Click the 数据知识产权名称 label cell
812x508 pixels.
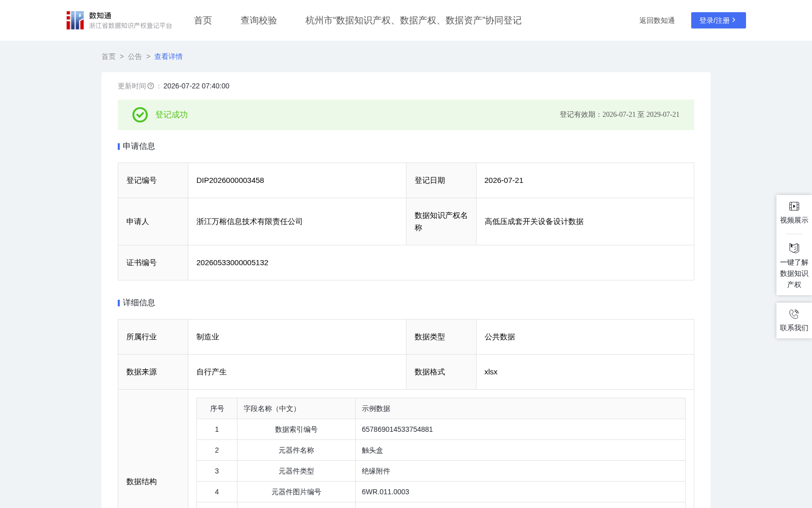click(441, 221)
